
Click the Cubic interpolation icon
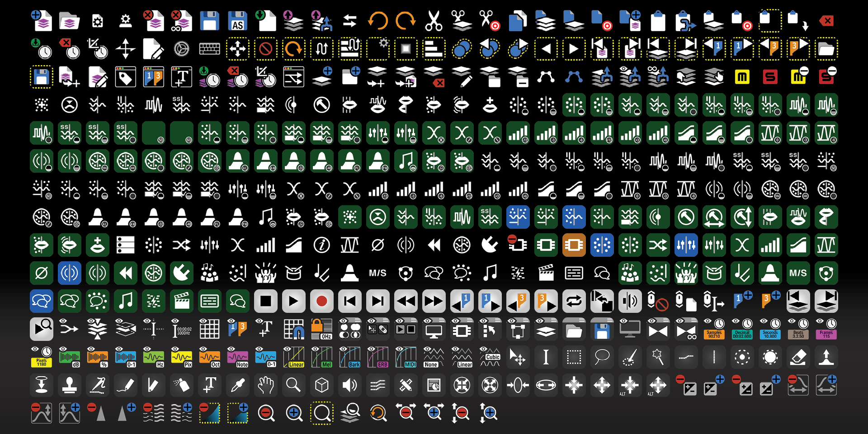click(x=490, y=357)
